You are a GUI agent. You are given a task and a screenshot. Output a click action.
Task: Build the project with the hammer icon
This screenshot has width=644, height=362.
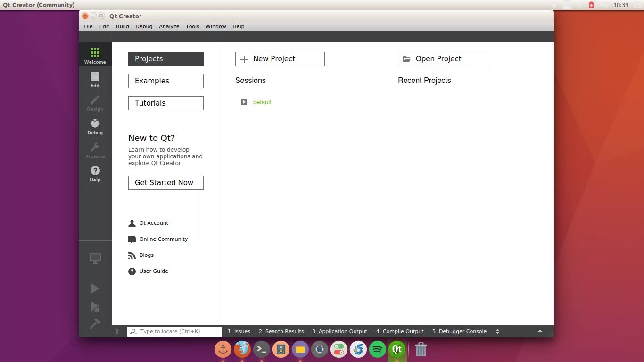[95, 324]
